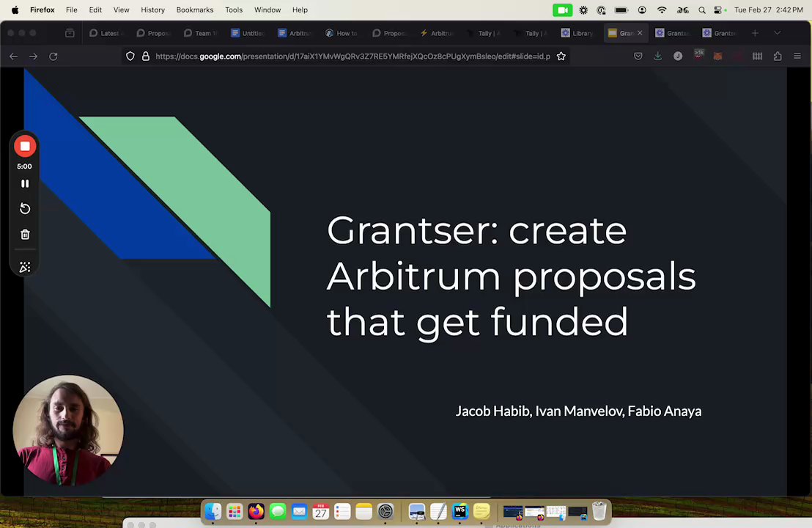Viewport: 812px width, 528px height.
Task: Click the MetaMask fox extension icon
Action: pos(717,56)
